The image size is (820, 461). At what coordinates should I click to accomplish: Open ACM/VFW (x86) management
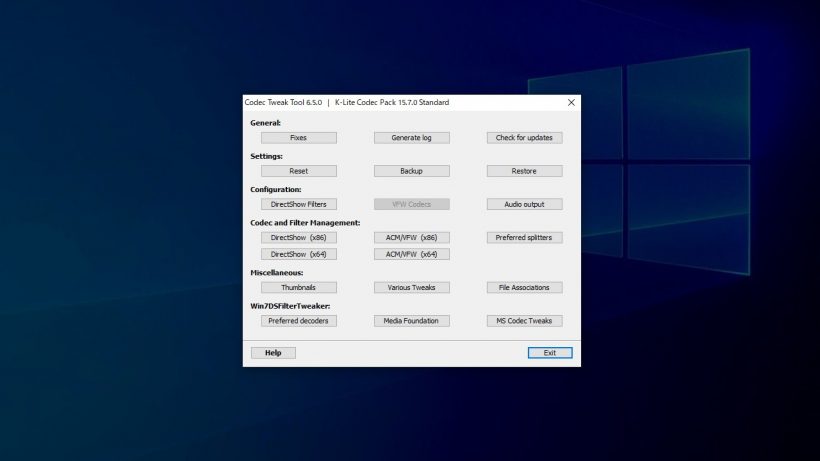click(x=412, y=238)
